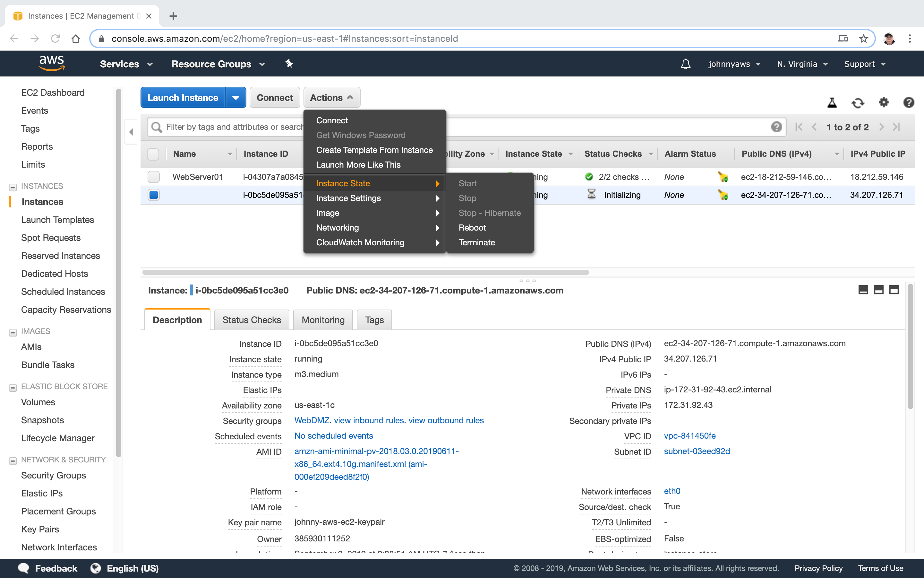
Task: Refresh the instances list
Action: tap(858, 102)
